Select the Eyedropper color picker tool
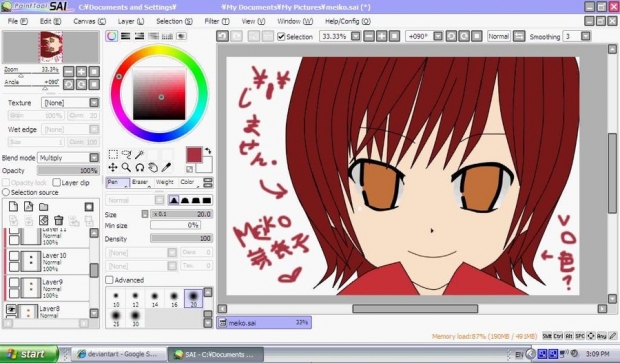Viewport: 620px width, 363px height. coord(166,168)
